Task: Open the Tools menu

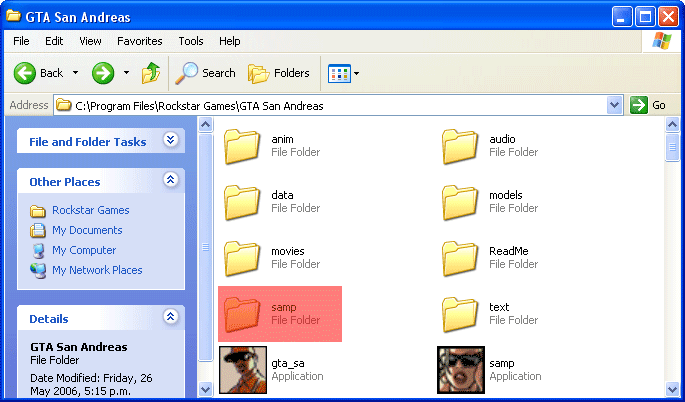Action: click(x=191, y=41)
